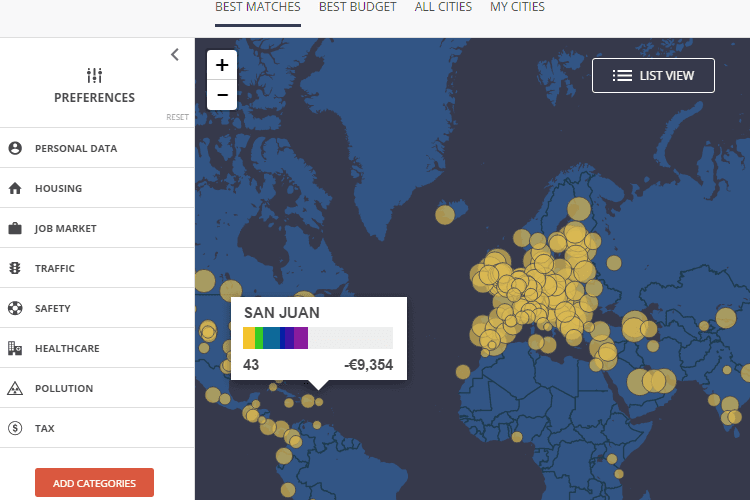
Task: Click the -€9,354 budget value
Action: (369, 365)
